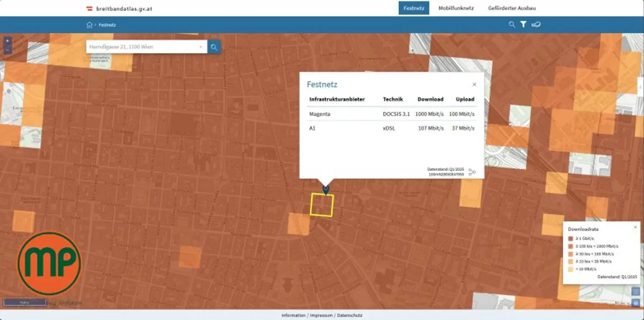Switch to the Mobilfunknetz tab
The height and width of the screenshot is (320, 644).
[x=456, y=8]
